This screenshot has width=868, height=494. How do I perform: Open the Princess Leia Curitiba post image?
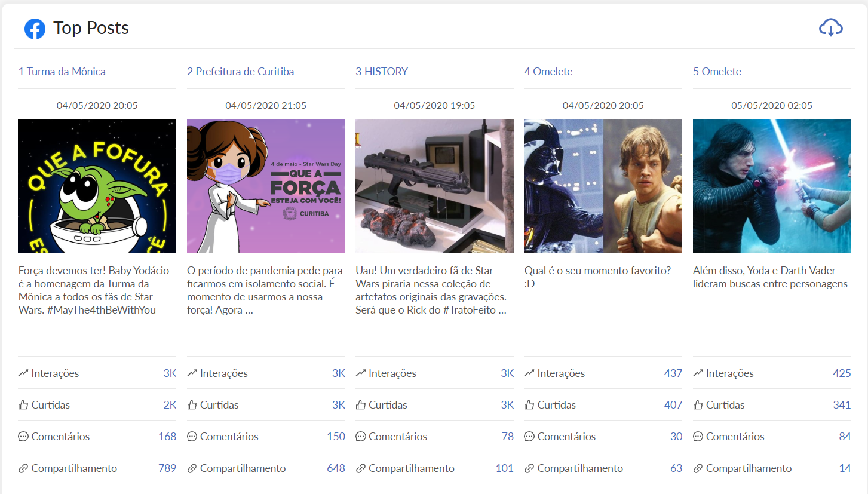point(266,186)
